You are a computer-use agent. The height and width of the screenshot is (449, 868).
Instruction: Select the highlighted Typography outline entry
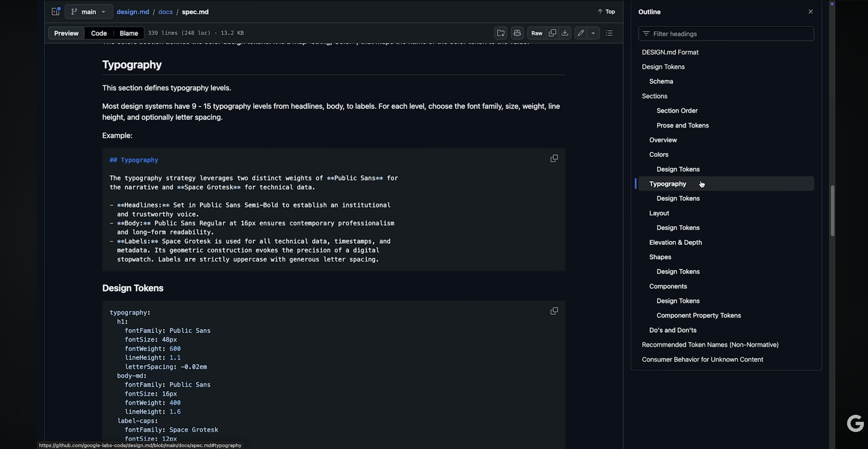pyautogui.click(x=726, y=184)
